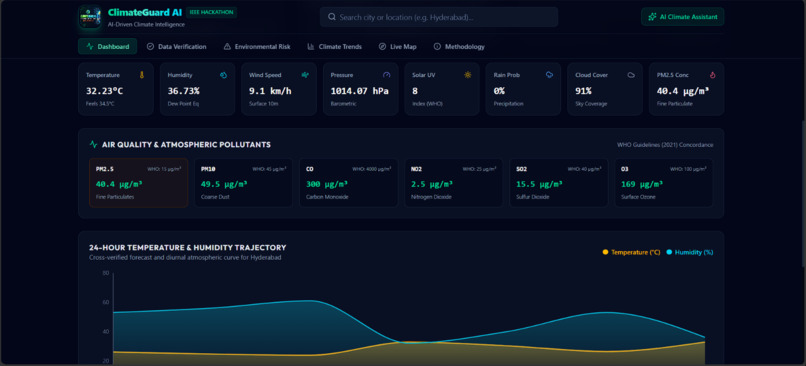Open the Dashboard tab
806x366 pixels.
(107, 46)
